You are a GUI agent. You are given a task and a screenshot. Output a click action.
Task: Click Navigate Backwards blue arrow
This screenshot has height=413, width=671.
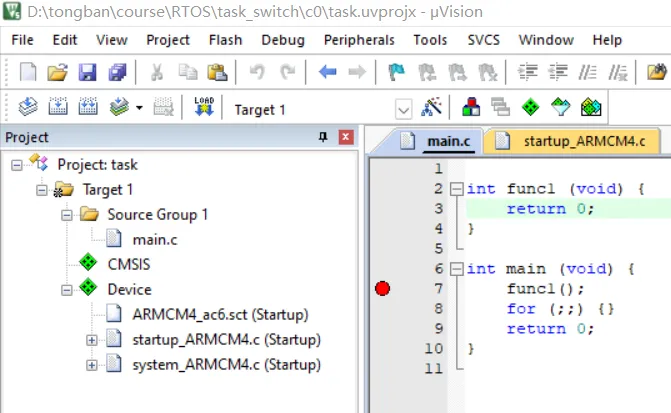[327, 72]
